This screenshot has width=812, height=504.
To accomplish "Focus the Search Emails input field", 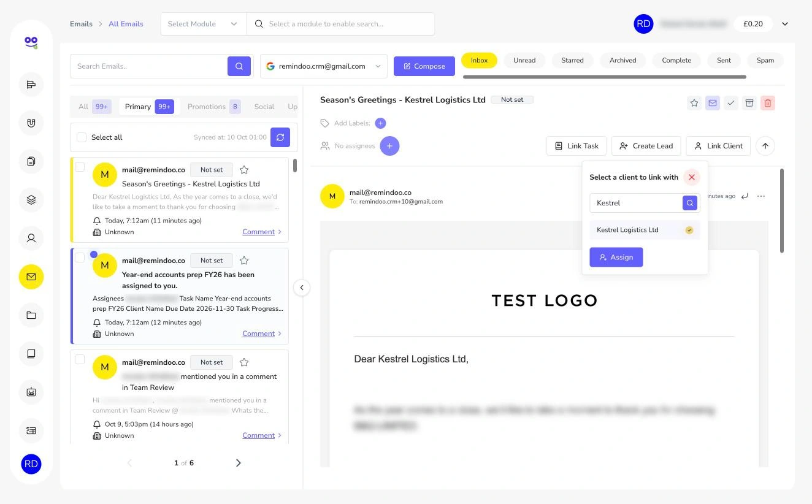I will [x=148, y=66].
